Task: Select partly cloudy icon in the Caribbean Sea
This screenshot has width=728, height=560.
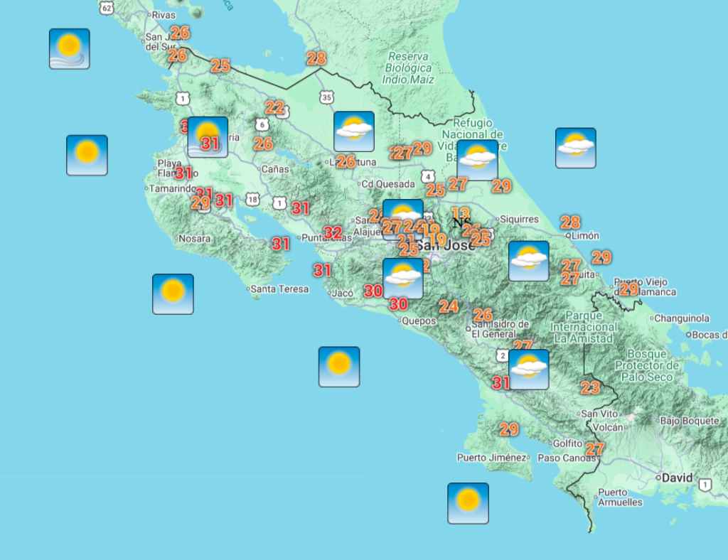Action: 575,148
